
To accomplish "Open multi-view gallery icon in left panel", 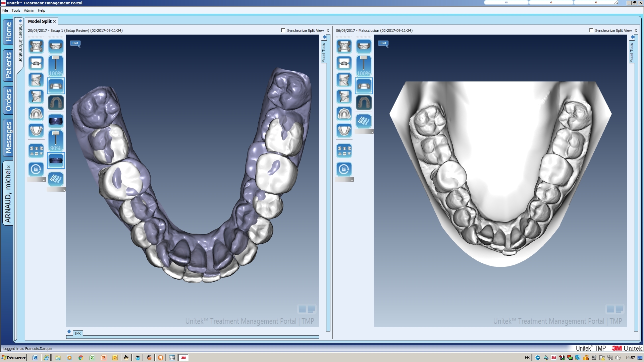I will point(36,151).
